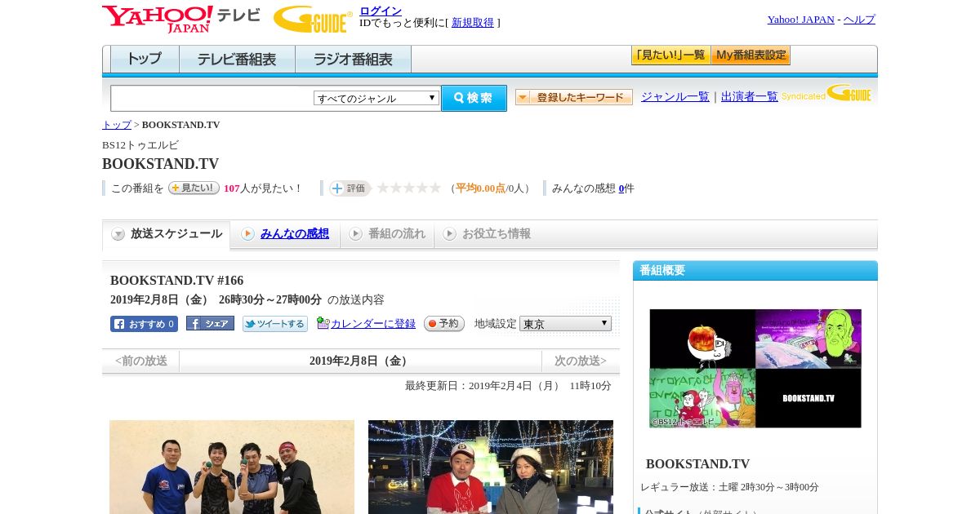This screenshot has width=980, height=514.
Task: Open the BOOKSTAND.TV program overview image
Action: tap(755, 368)
